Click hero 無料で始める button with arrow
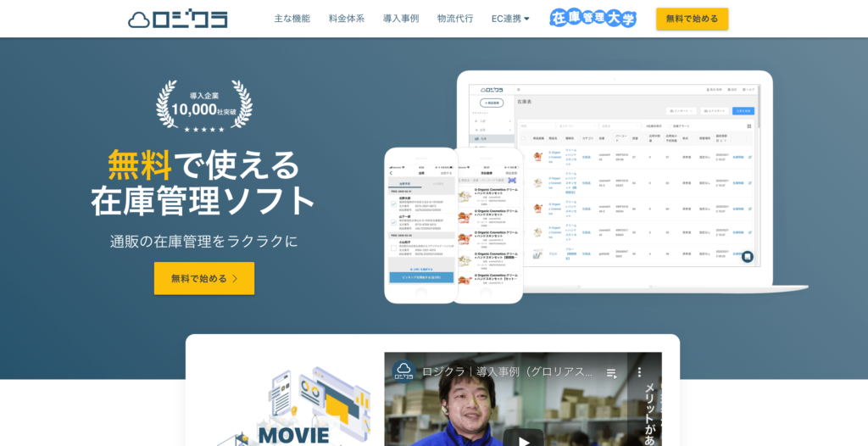This screenshot has width=868, height=446. [x=204, y=278]
